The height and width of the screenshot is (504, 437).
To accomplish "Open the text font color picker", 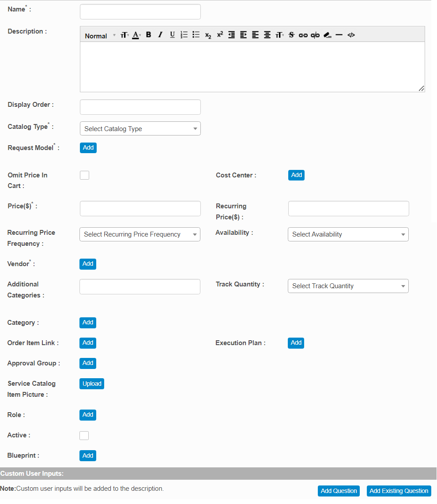I will coord(136,35).
